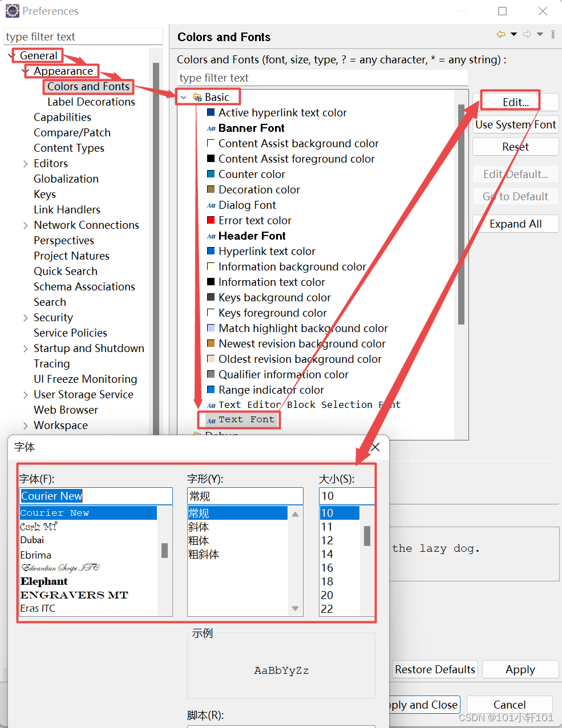This screenshot has height=728, width=562.
Task: Select Content Assist background color item
Action: (298, 143)
